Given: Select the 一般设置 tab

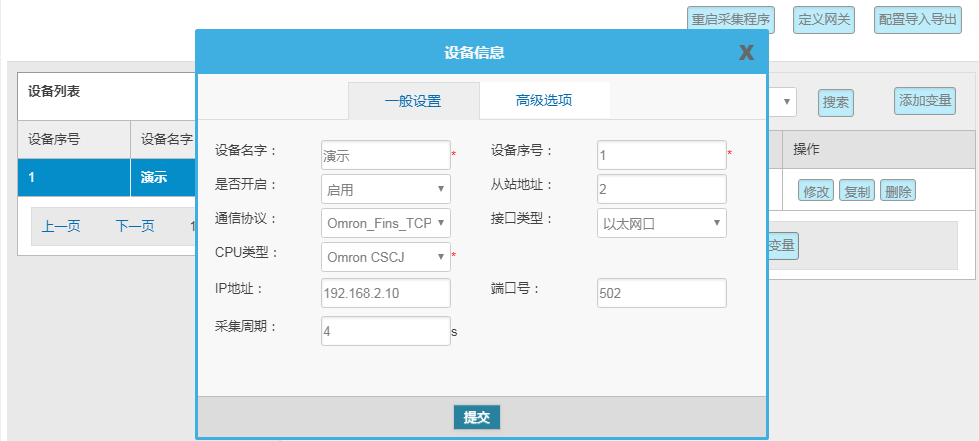Looking at the screenshot, I should click(x=413, y=101).
